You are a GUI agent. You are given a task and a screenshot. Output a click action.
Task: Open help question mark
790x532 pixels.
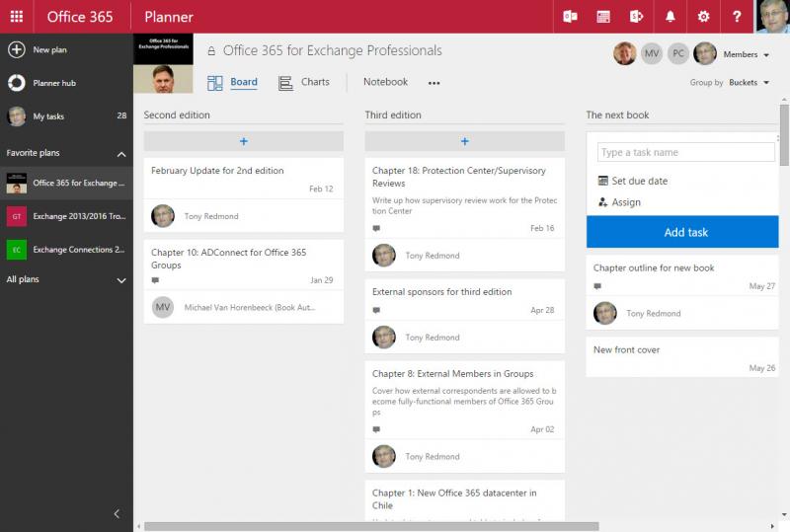737,17
